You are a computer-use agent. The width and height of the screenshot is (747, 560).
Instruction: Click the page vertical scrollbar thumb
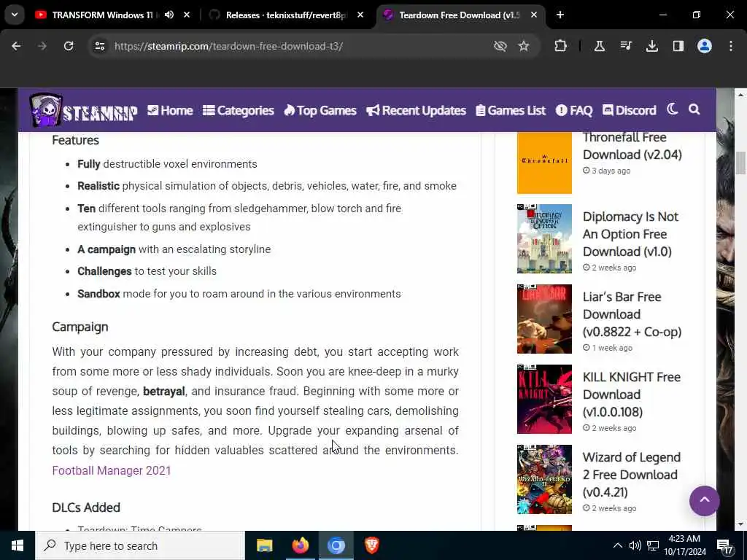pyautogui.click(x=740, y=163)
